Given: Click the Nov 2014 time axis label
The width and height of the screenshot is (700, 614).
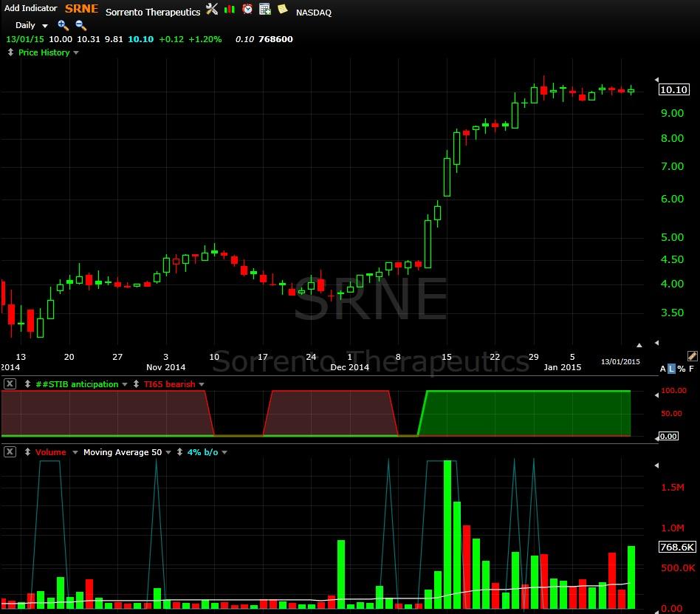Looking at the screenshot, I should pos(165,367).
